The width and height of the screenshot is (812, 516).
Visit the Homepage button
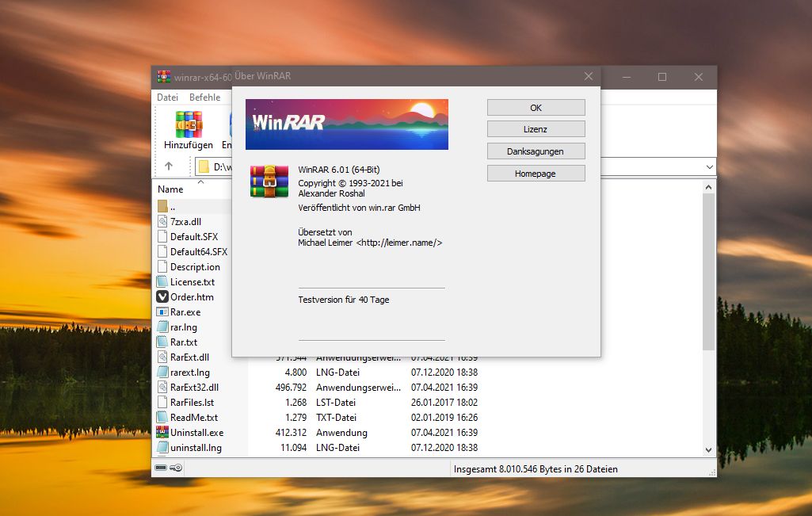pos(536,174)
